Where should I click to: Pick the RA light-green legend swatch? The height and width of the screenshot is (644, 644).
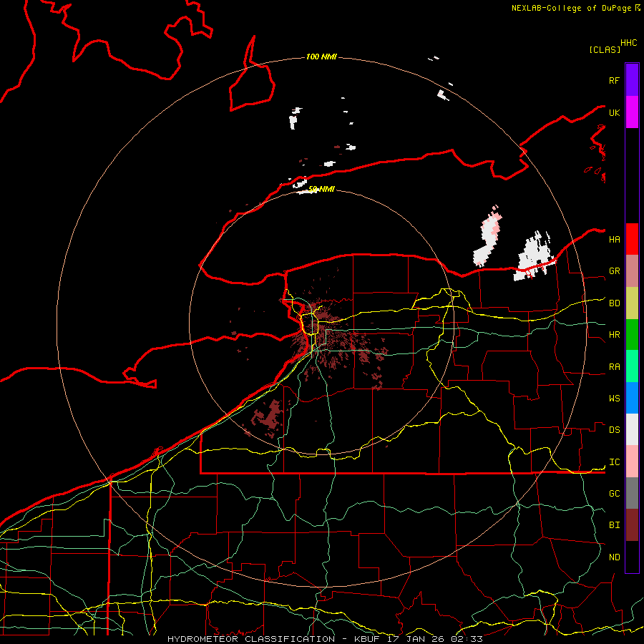tap(632, 366)
